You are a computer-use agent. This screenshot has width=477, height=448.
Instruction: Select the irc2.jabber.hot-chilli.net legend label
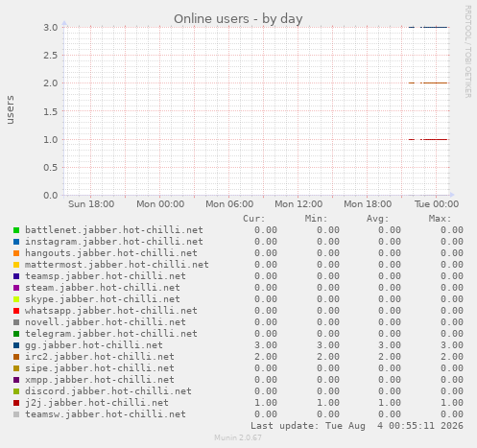[100, 357]
